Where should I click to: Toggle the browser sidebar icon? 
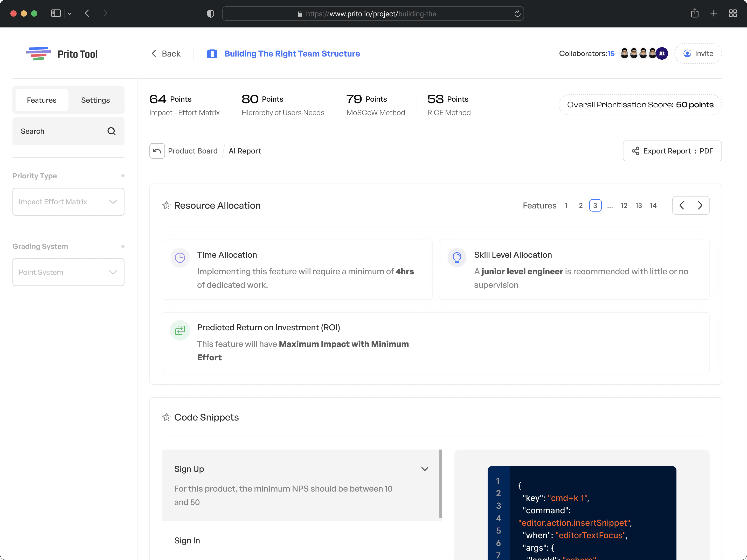point(56,13)
